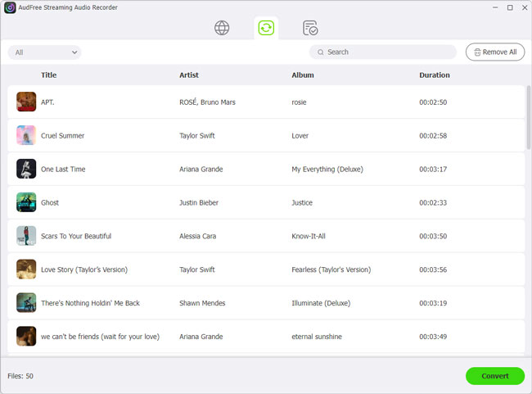Screen dimensions: 532x394
Task: Open the converted history tab
Action: pos(310,28)
